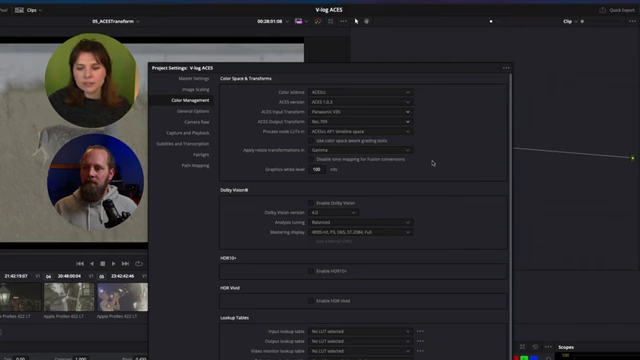The height and width of the screenshot is (360, 640).
Task: Click the color wheel viewer icon
Action: [318, 21]
